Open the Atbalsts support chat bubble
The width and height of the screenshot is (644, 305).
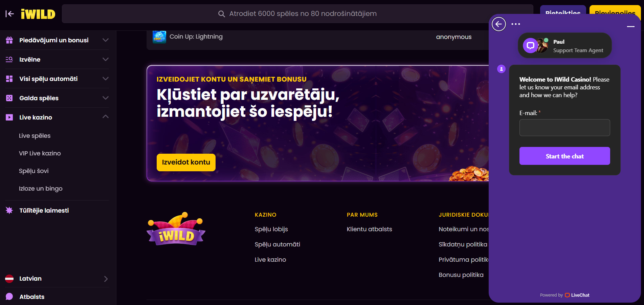pyautogui.click(x=9, y=297)
